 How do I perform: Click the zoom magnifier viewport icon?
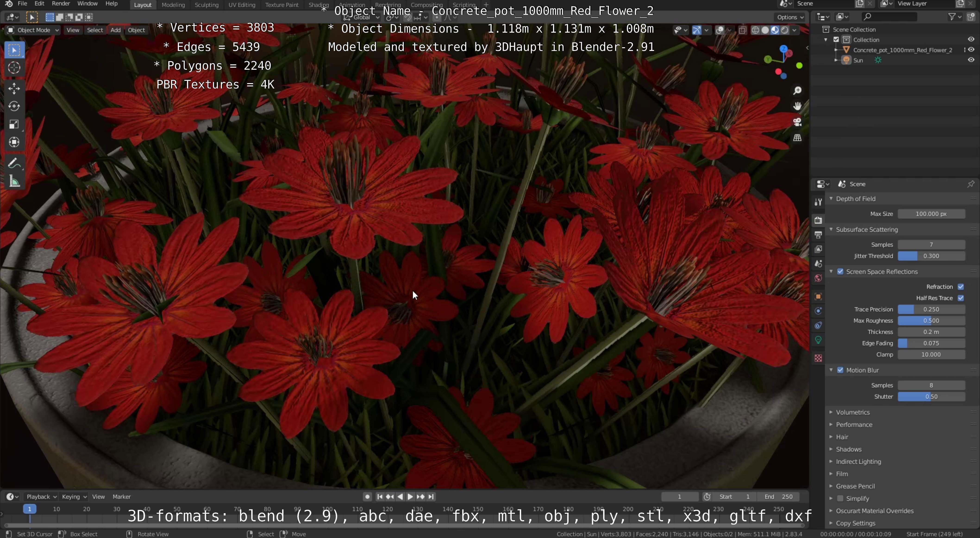click(797, 91)
